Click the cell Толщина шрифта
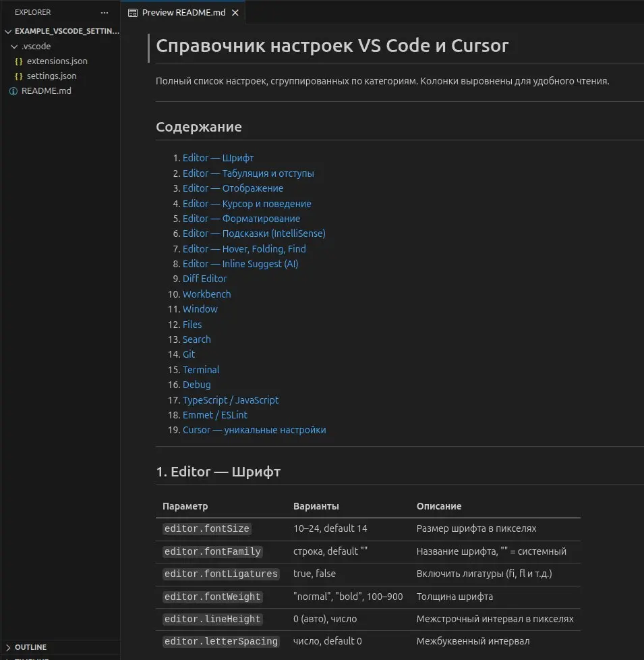 (455, 597)
